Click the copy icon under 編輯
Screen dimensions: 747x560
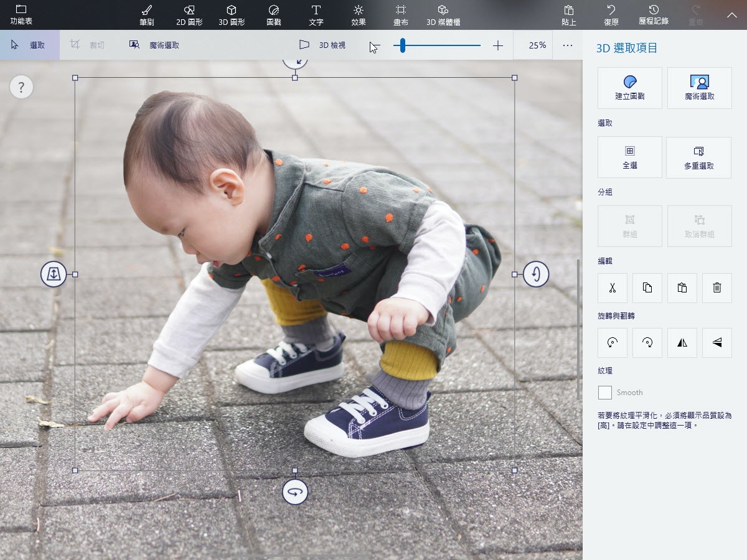[x=647, y=287]
